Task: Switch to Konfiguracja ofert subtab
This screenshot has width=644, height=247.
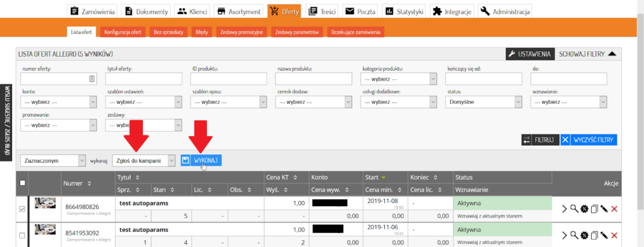Action: tap(123, 32)
